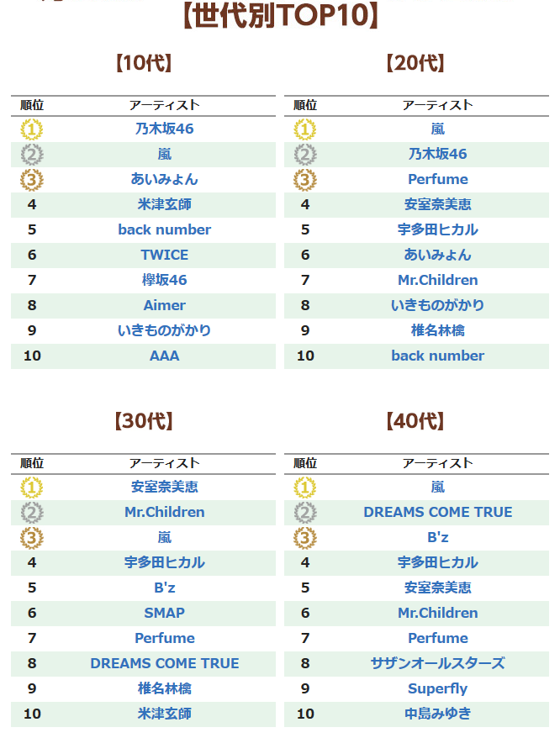Click bronze third-place medal in 30代 table
The width and height of the screenshot is (560, 738).
coord(32,538)
